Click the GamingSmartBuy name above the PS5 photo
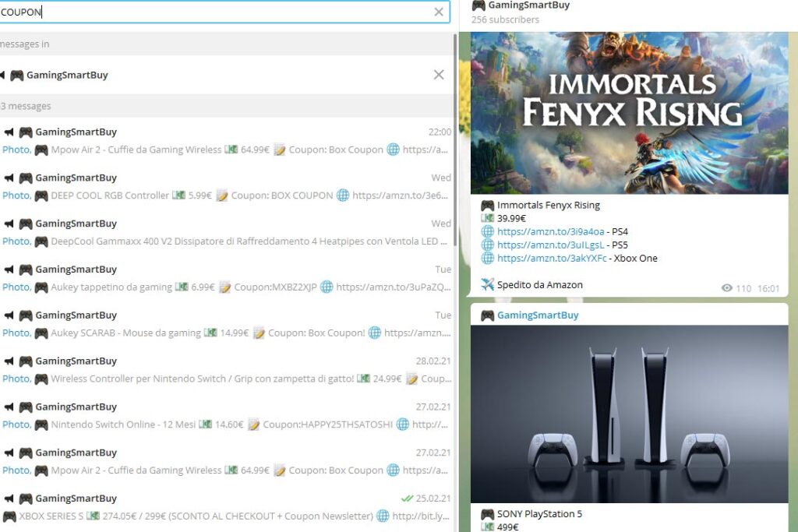This screenshot has width=798, height=532. coord(538,315)
